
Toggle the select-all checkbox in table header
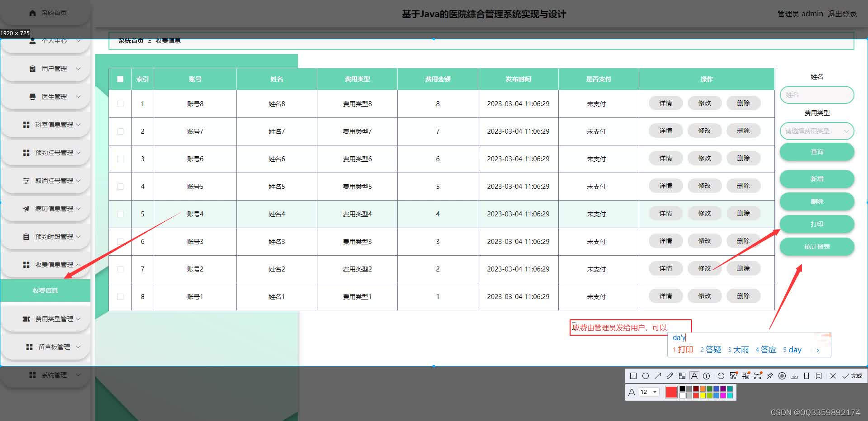coord(120,79)
